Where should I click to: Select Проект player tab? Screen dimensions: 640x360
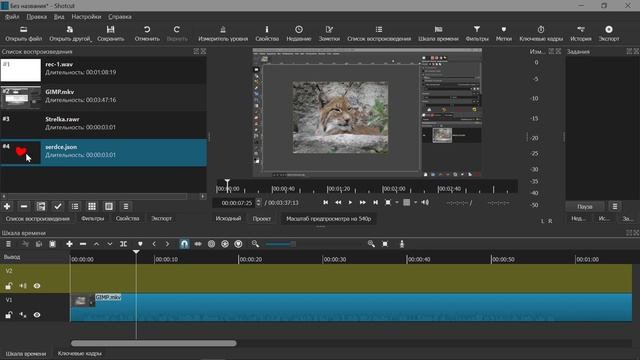coord(262,219)
